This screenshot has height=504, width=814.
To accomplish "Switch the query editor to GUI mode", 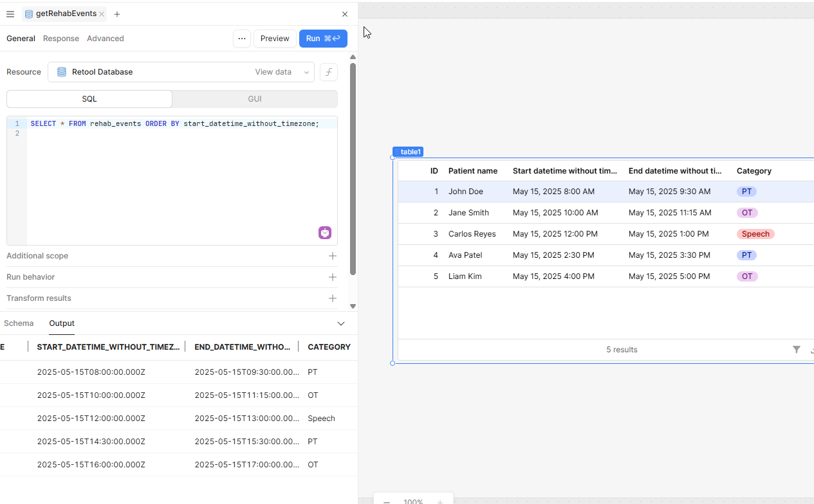I will 255,99.
